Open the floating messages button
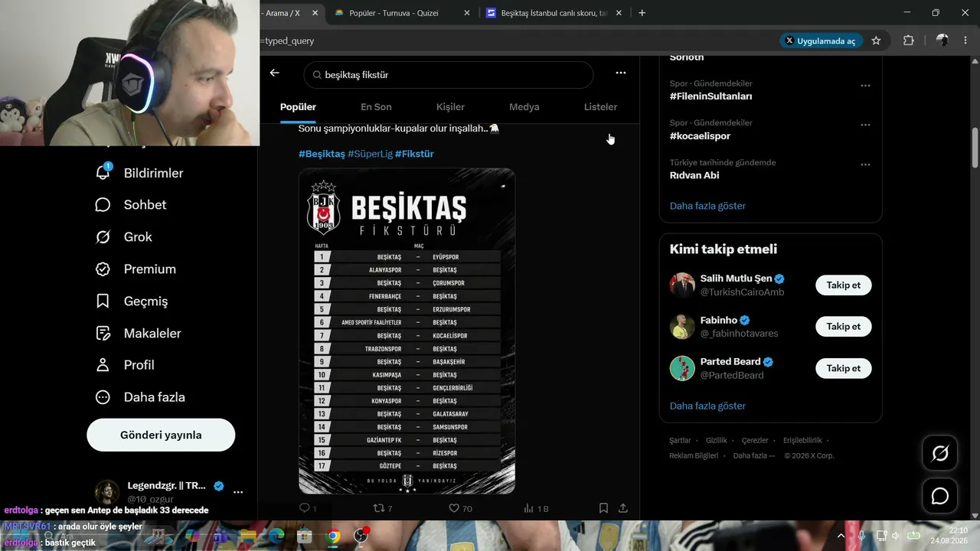Image resolution: width=980 pixels, height=551 pixels. (x=940, y=496)
